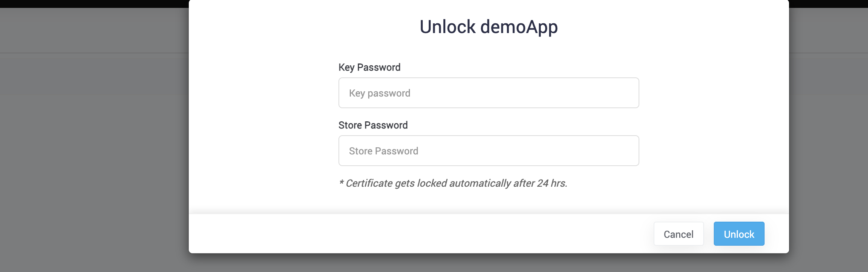
Task: Click the border of the Store Password field
Action: pos(488,136)
